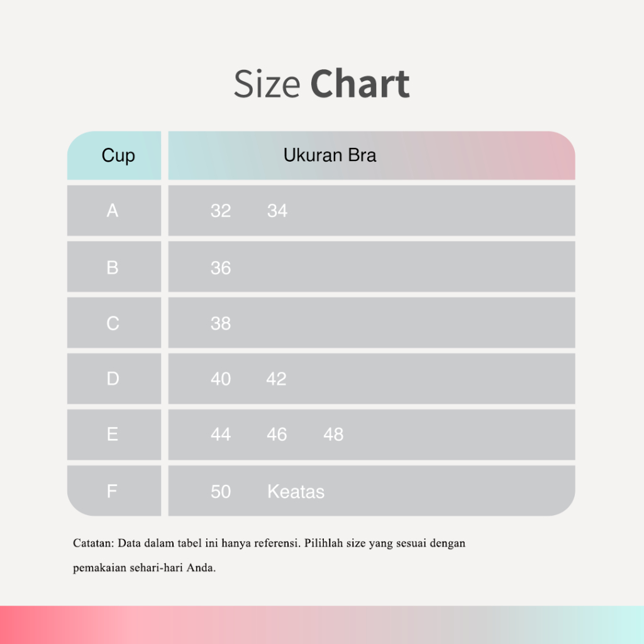This screenshot has width=644, height=644.
Task: Click bra size 32
Action: [x=221, y=211]
